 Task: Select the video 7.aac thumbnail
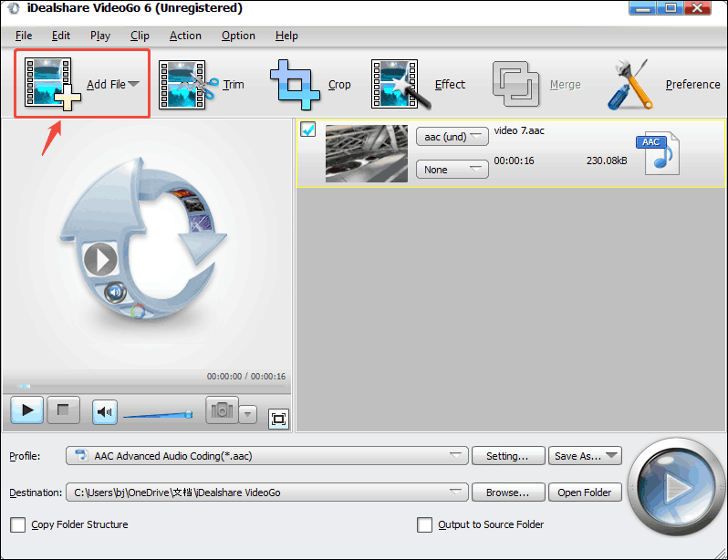[x=367, y=153]
